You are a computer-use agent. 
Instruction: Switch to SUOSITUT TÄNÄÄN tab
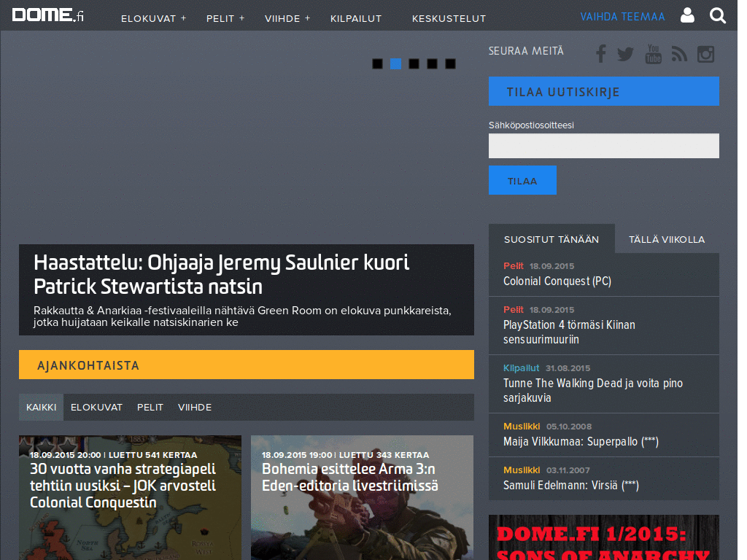551,239
